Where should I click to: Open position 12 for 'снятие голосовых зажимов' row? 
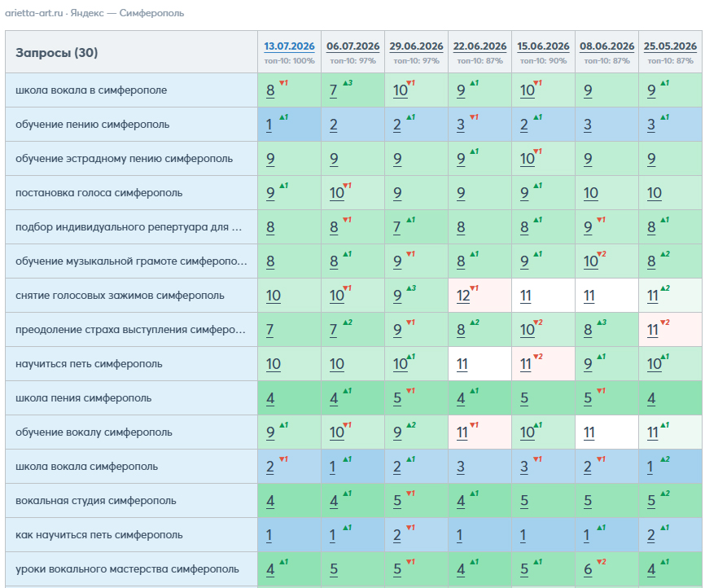click(463, 296)
